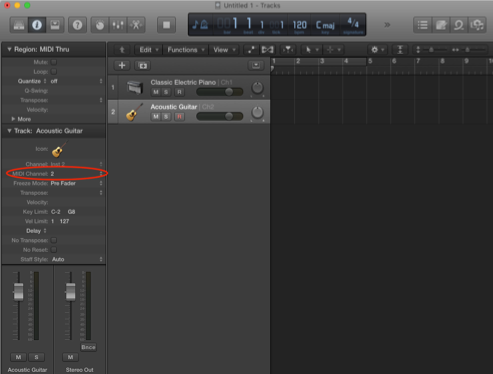Open the List Editors button
Viewport: 493px width, 374px height.
point(422,25)
